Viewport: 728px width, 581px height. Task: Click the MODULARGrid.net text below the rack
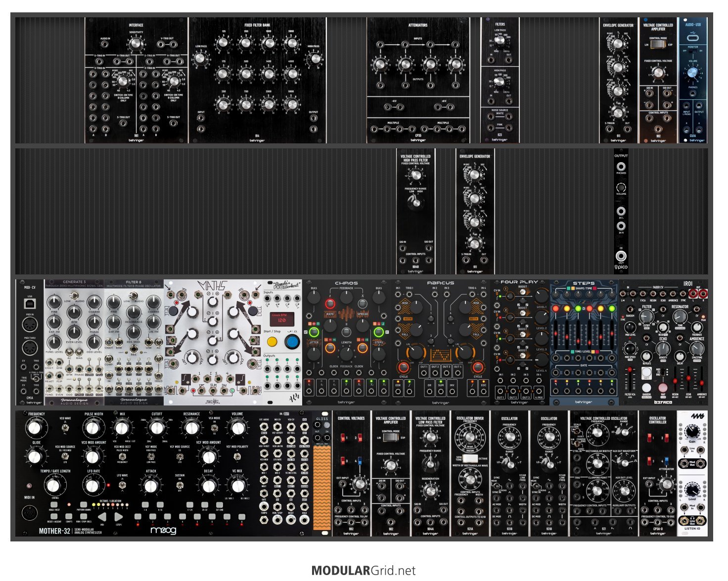364,571
